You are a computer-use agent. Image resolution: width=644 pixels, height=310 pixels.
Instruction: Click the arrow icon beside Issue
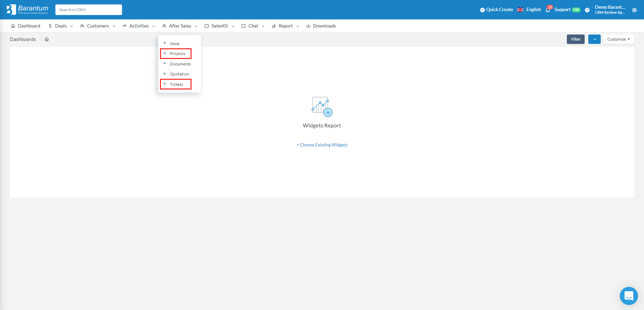tap(164, 43)
